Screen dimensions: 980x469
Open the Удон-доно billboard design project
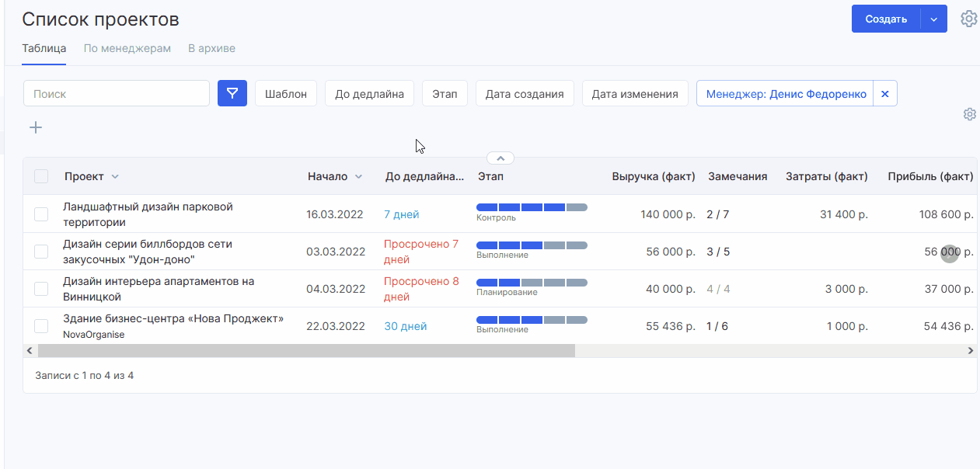point(148,252)
